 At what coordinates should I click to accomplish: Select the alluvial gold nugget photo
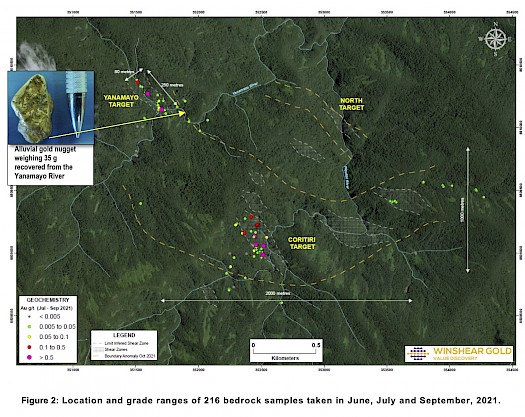coord(51,108)
